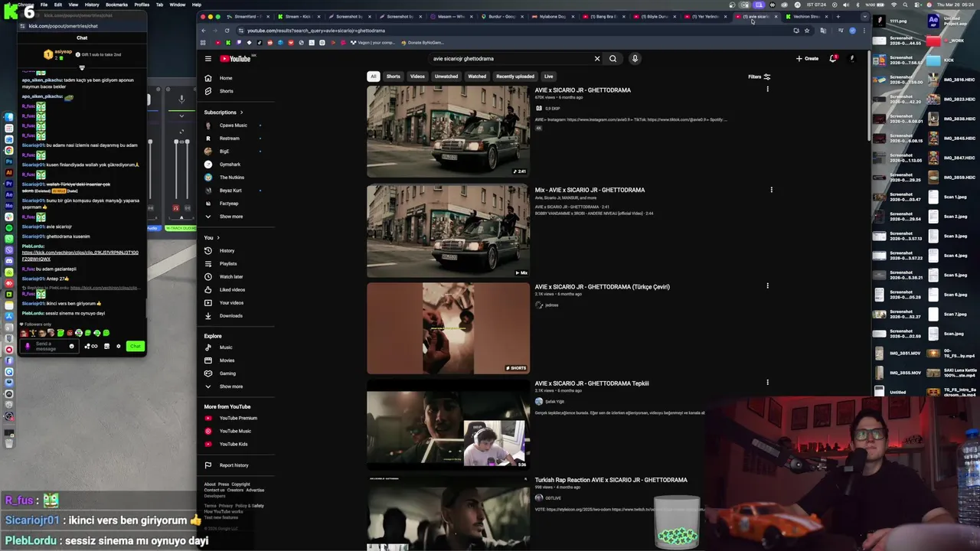Open Cpaws Music subscription channel
This screenshot has height=551, width=980.
click(233, 126)
